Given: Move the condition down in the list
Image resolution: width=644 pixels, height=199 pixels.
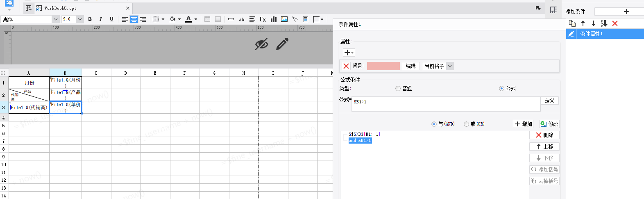Looking at the screenshot, I should point(593,23).
